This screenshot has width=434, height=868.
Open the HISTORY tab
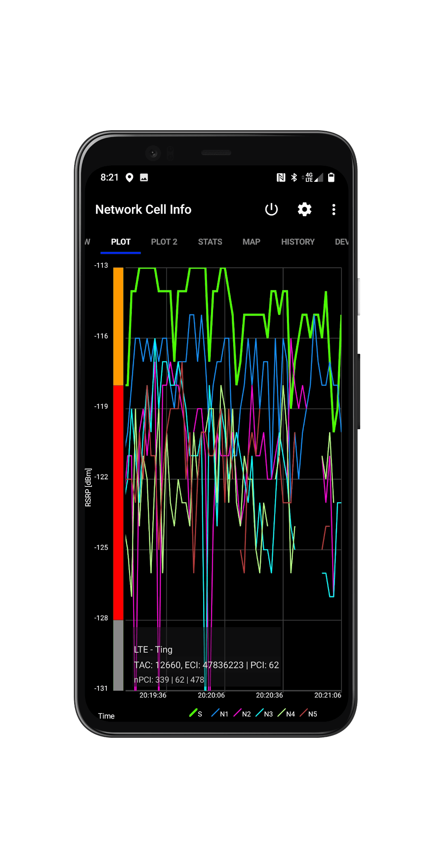[298, 242]
